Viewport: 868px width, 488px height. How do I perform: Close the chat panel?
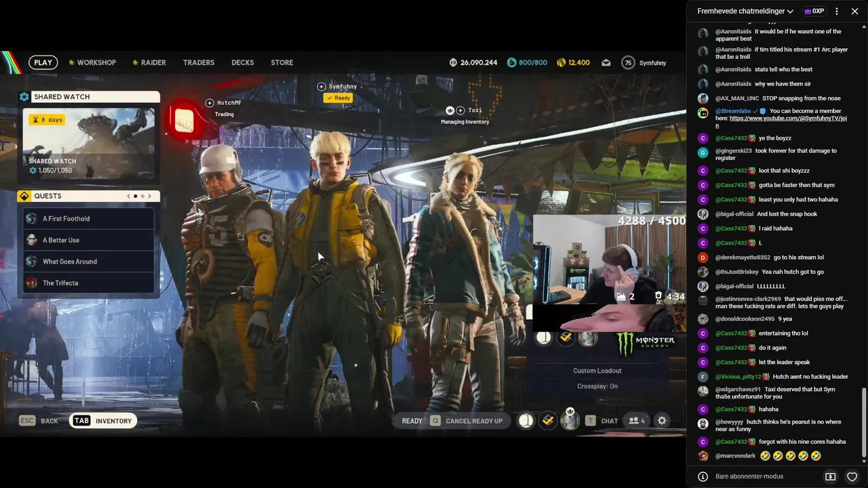pos(854,11)
